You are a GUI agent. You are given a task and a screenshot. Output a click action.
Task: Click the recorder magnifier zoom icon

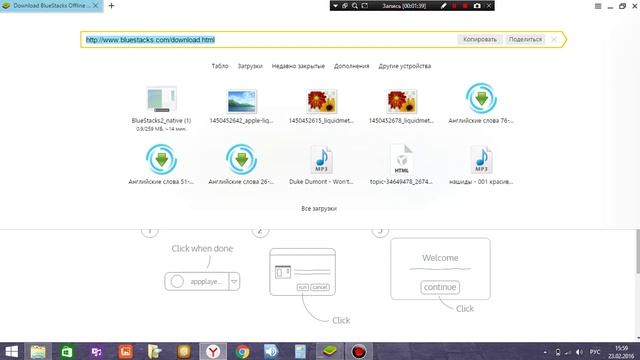tap(355, 6)
